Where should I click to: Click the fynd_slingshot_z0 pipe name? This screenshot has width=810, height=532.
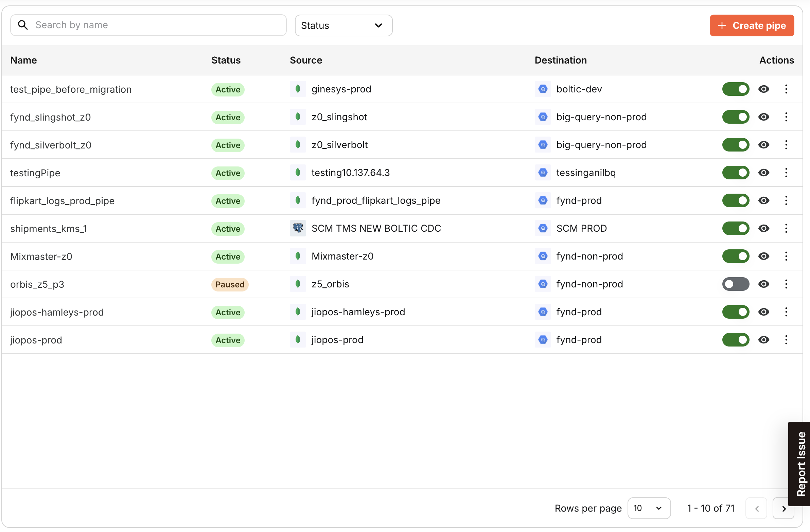pos(50,118)
